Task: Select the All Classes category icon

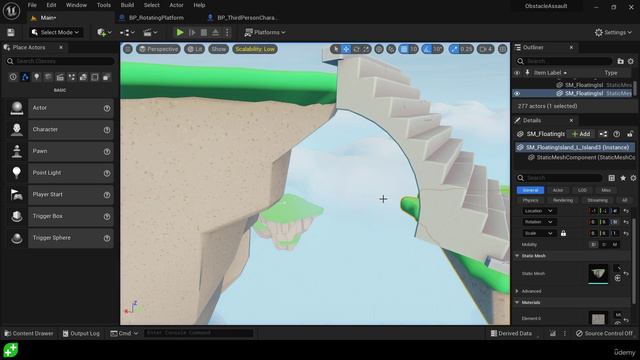Action: pyautogui.click(x=106, y=77)
